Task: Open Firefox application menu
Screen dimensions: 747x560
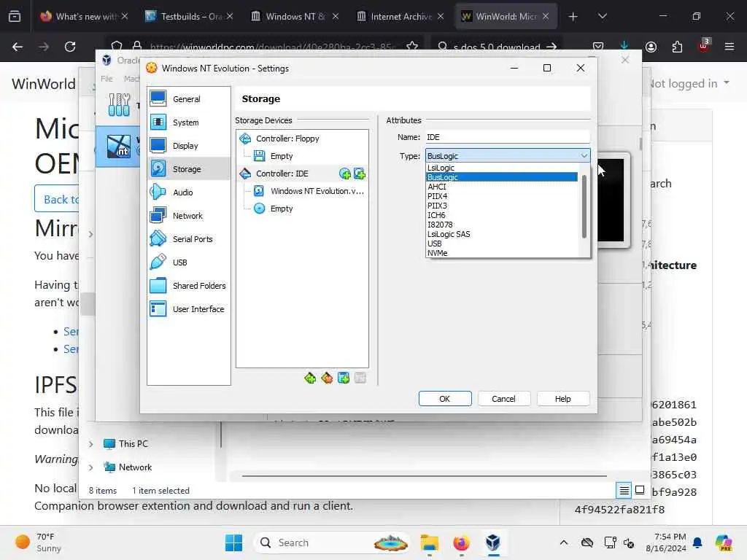Action: tap(729, 47)
